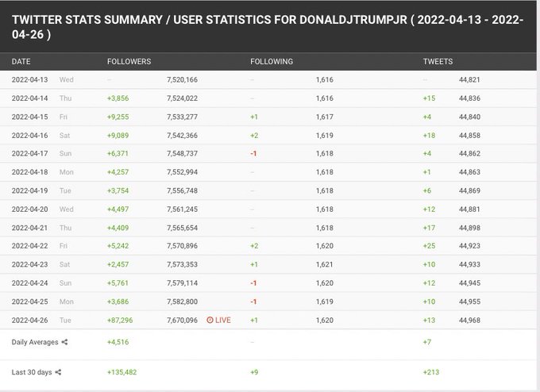
Task: Click the +135,482 followers 30-day total
Action: tap(122, 372)
